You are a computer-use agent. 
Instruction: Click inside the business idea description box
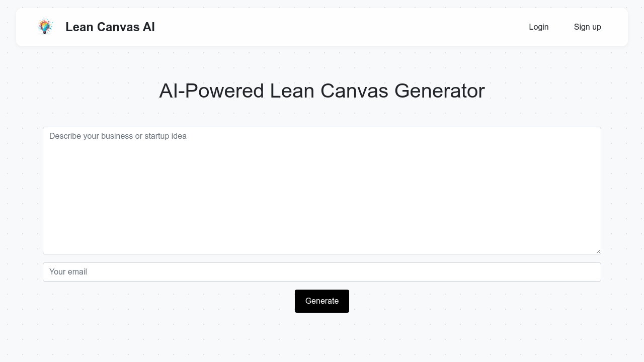(x=322, y=190)
